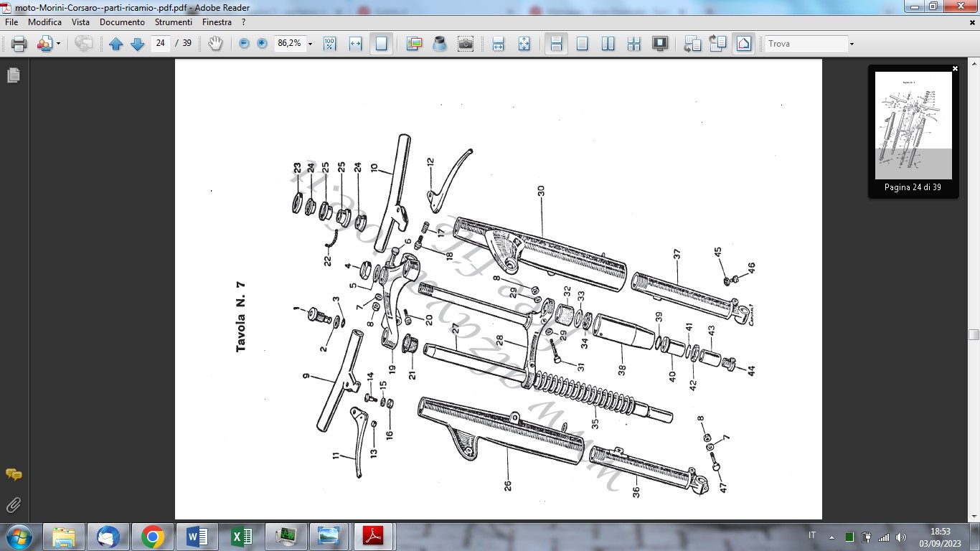This screenshot has width=980, height=551.
Task: Expand the zoom percentage dropdown
Action: pyautogui.click(x=310, y=44)
